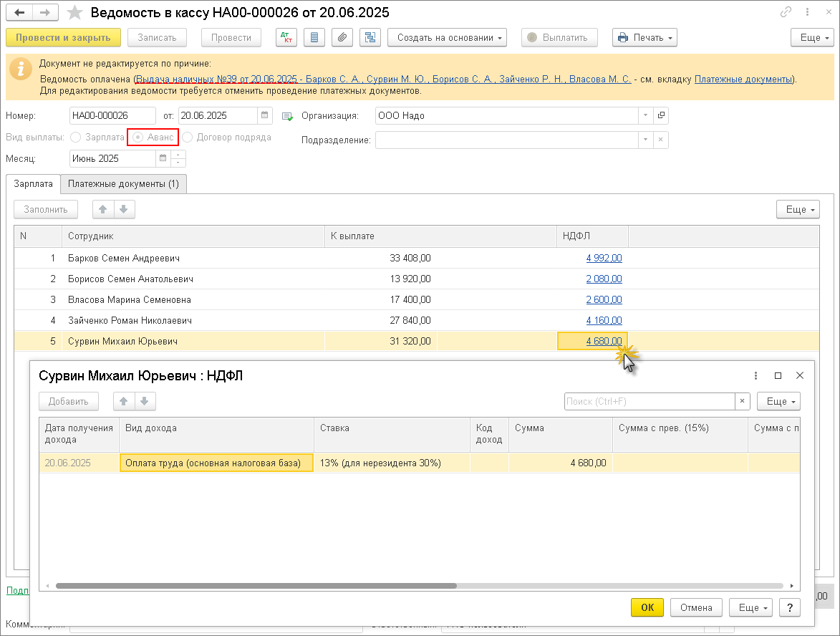Click the back navigation arrow

coord(20,13)
